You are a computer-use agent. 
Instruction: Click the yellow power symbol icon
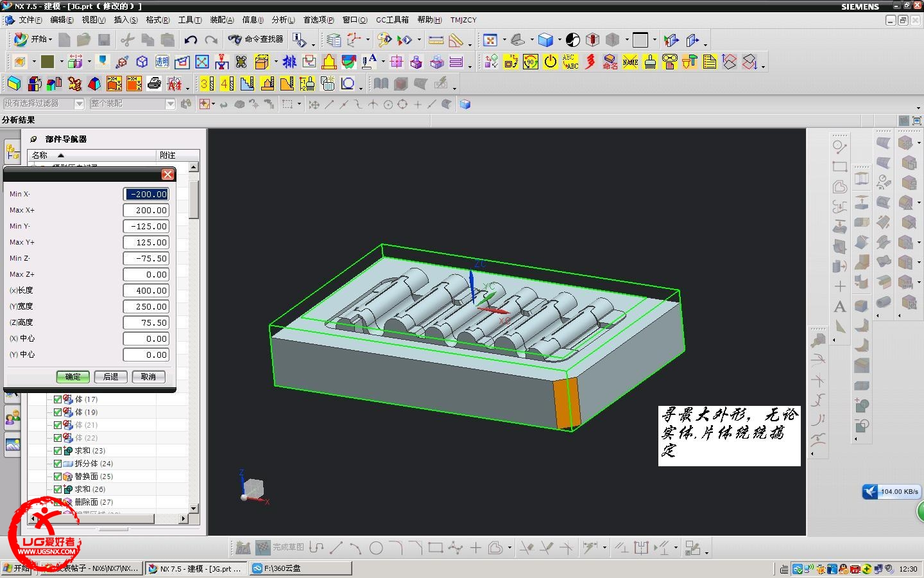(x=550, y=62)
